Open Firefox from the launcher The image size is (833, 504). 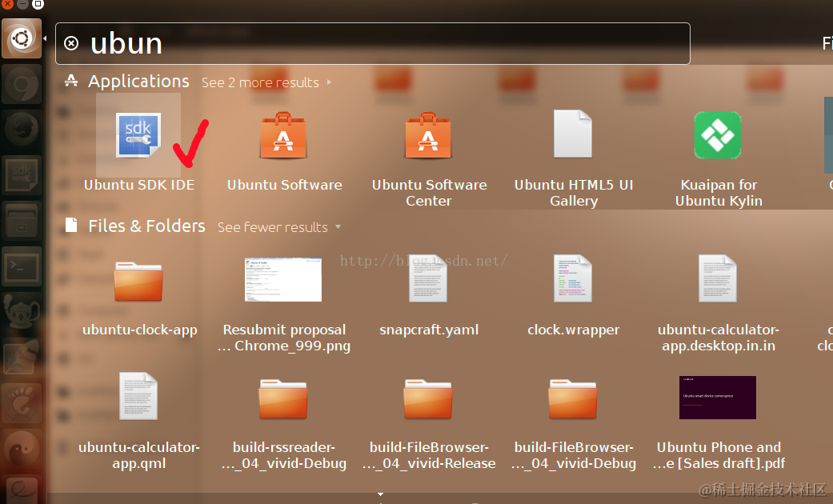pos(22,130)
